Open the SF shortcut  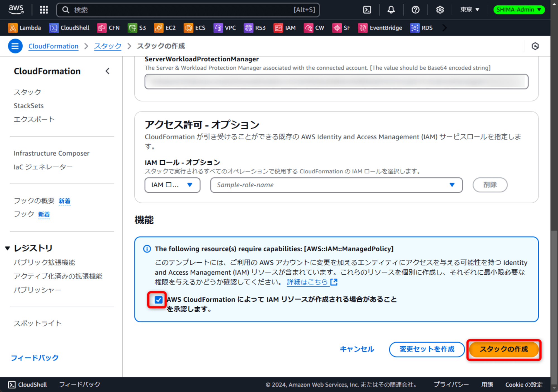click(341, 28)
